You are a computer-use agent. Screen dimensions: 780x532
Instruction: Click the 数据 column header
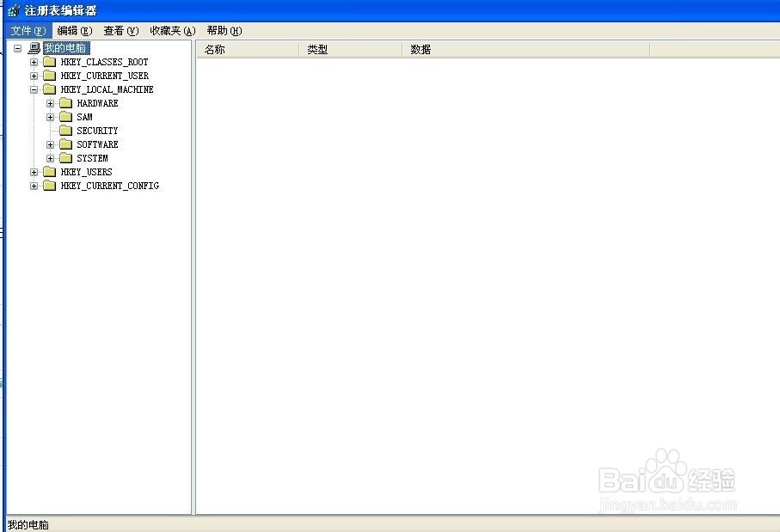(526, 49)
